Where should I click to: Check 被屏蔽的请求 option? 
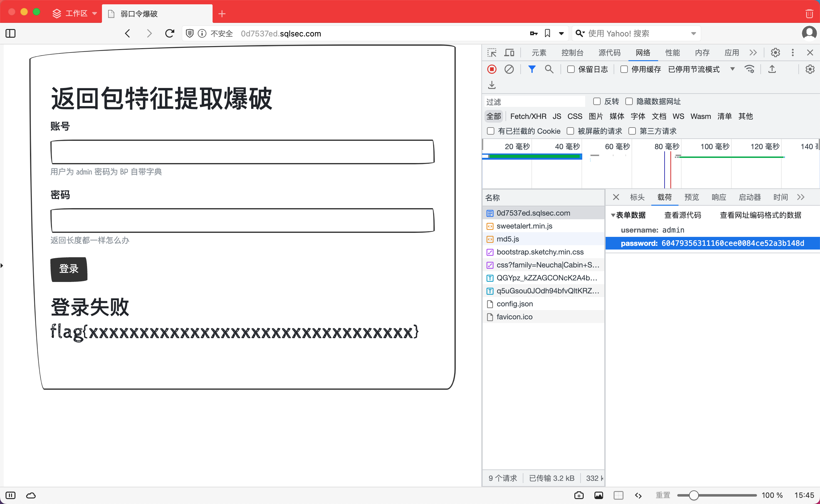click(x=570, y=131)
